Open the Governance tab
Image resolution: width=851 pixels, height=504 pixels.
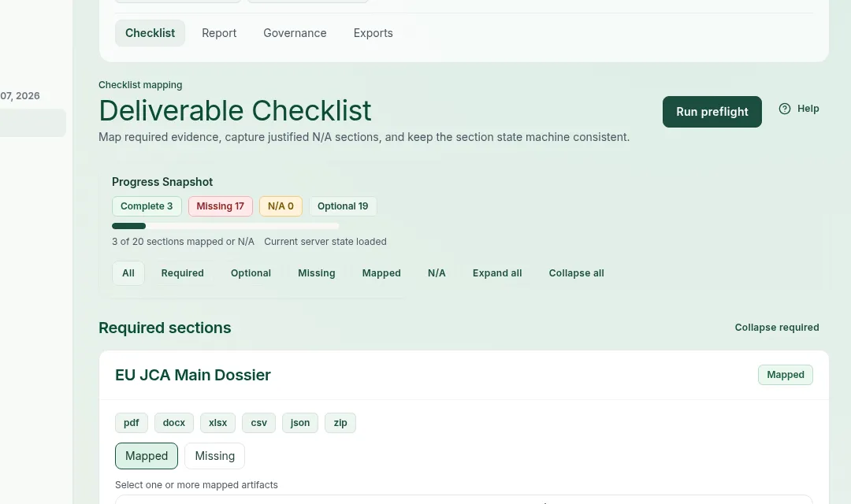tap(295, 32)
